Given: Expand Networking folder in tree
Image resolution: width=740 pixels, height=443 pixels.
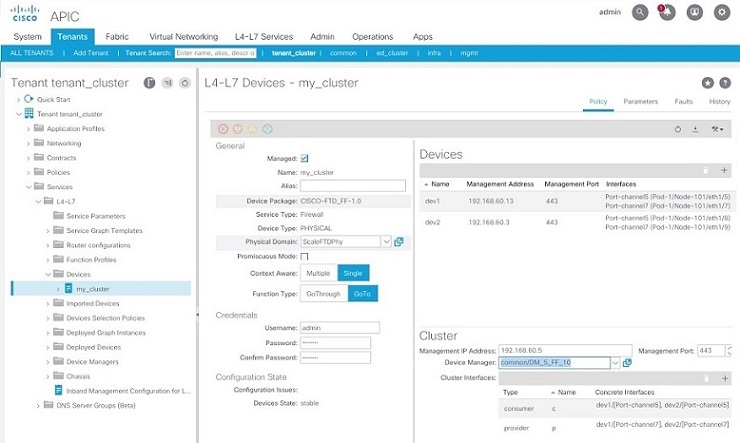Looking at the screenshot, I should tap(28, 143).
